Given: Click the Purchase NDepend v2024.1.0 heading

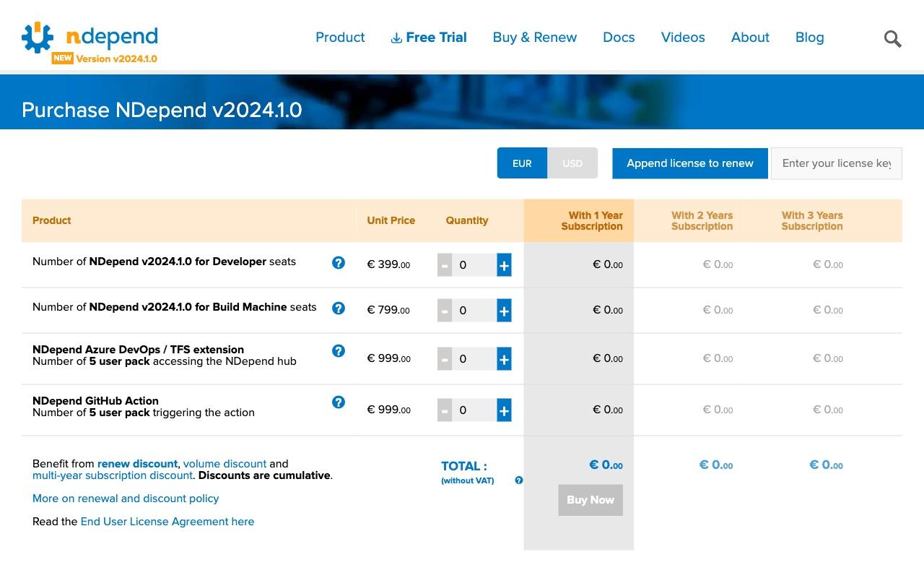Looking at the screenshot, I should pyautogui.click(x=162, y=110).
